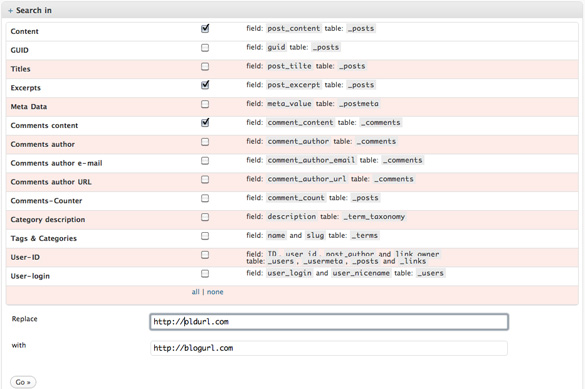Click the 'comment_count' field code
The width and height of the screenshot is (585, 389).
[x=296, y=198]
